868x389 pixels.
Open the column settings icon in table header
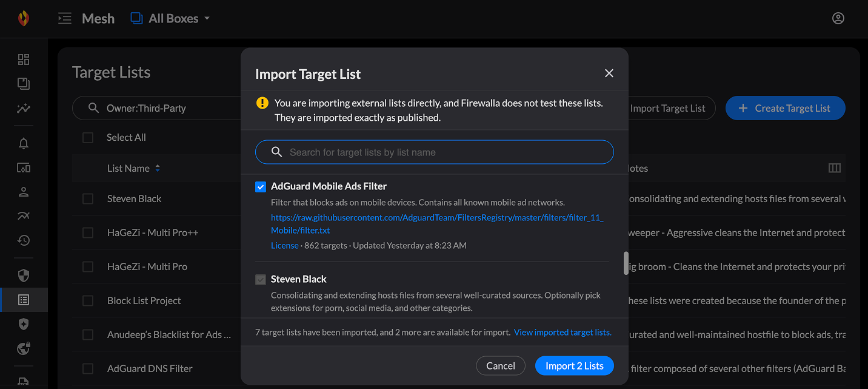point(835,168)
